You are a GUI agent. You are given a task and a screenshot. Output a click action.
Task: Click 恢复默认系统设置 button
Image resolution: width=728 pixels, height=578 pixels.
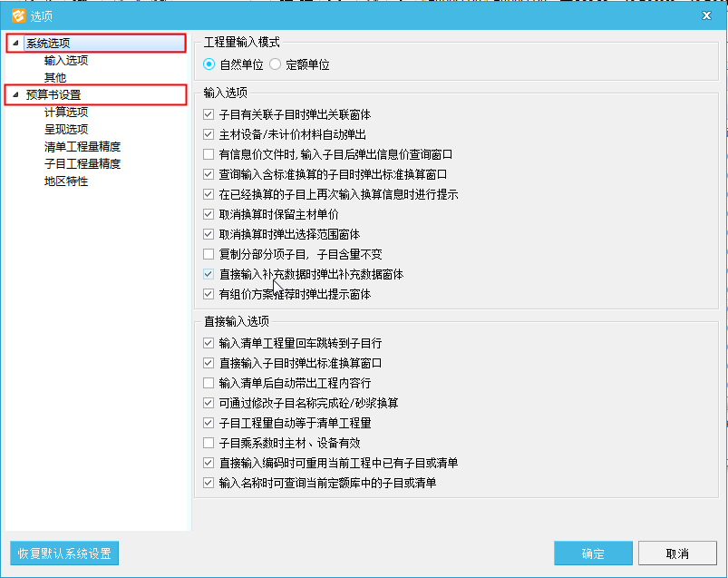tap(63, 554)
